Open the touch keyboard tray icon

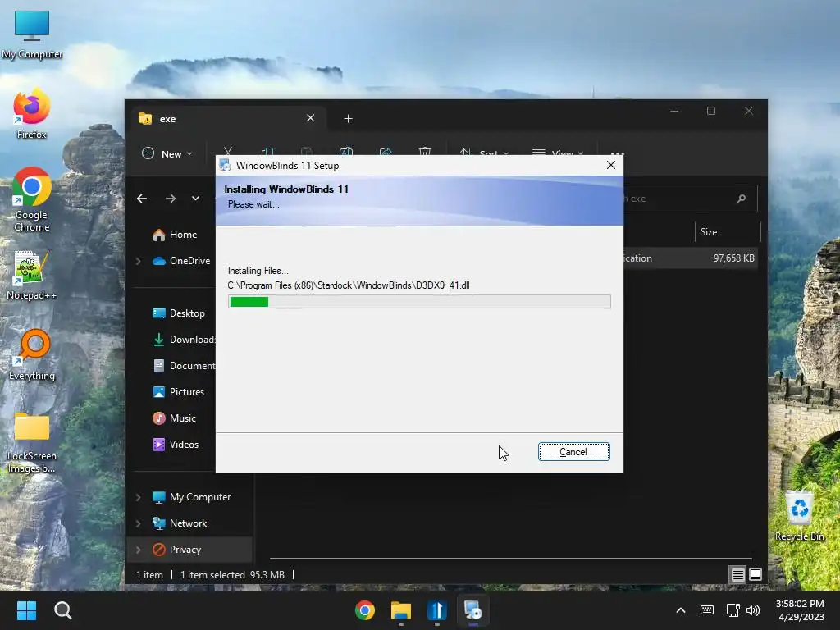click(x=707, y=610)
